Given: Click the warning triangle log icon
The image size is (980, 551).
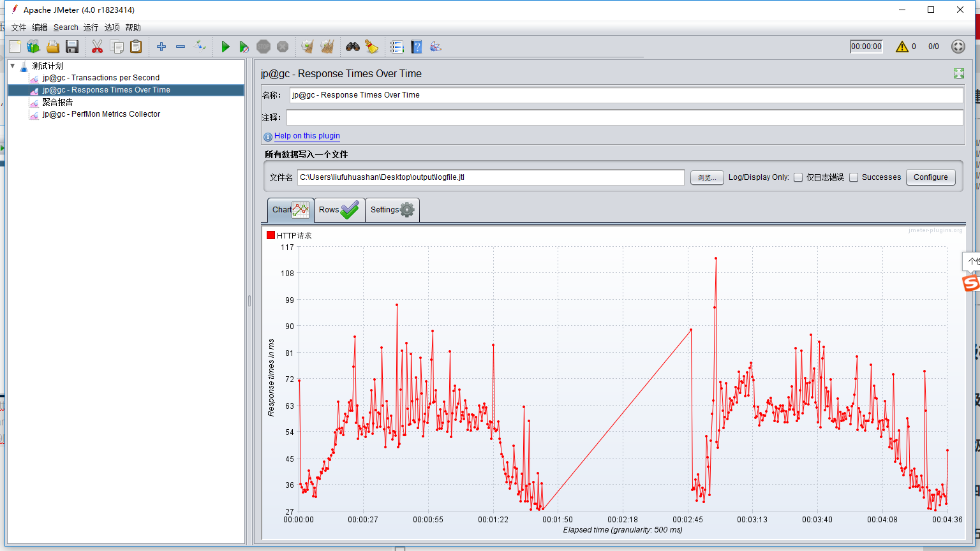Looking at the screenshot, I should click(902, 47).
